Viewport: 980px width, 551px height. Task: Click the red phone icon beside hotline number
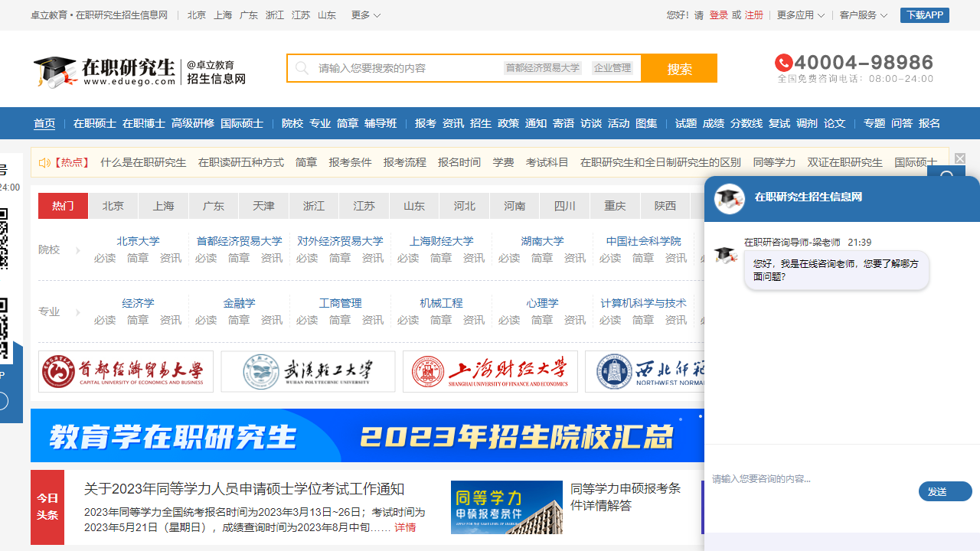[x=783, y=63]
